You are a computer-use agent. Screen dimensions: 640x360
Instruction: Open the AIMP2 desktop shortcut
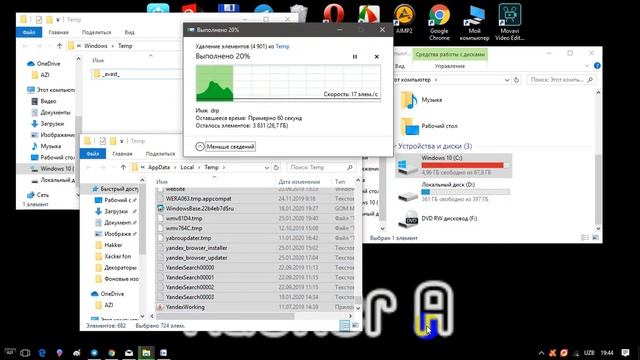[404, 20]
